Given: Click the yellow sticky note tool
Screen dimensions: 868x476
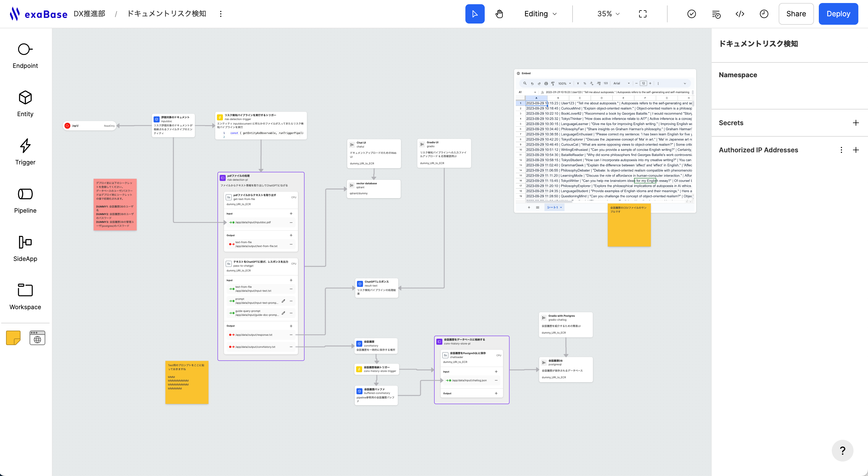Looking at the screenshot, I should pos(14,338).
